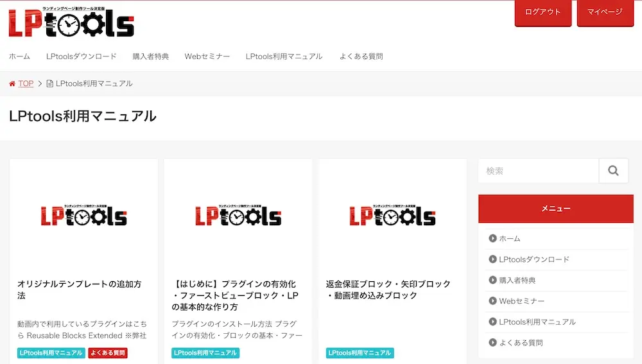The image size is (642, 364).
Task: Open article 返金保証ブロック・矢印ブロック・動画埋め込みブロック
Action: [x=388, y=290]
